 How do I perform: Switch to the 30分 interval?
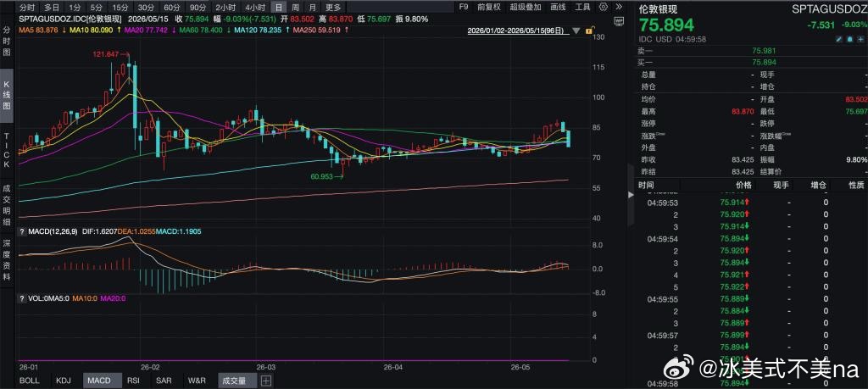[x=146, y=7]
